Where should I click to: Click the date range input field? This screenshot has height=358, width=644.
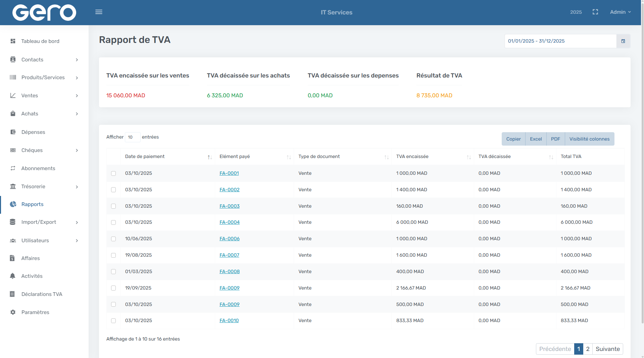(x=560, y=41)
